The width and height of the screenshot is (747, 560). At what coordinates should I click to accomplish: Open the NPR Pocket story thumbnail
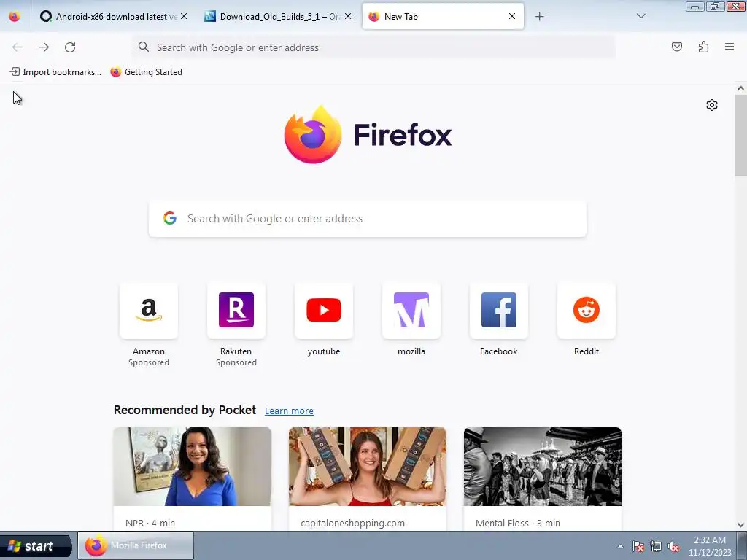193,467
